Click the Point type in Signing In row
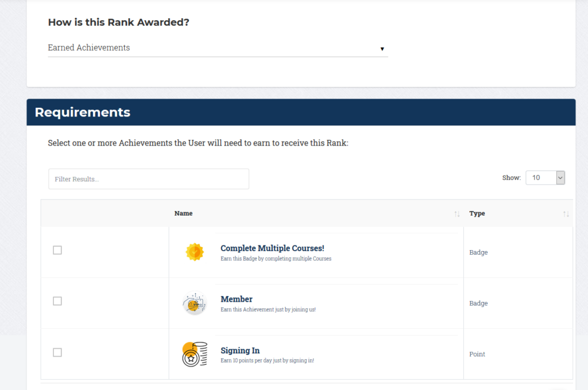 coord(477,354)
